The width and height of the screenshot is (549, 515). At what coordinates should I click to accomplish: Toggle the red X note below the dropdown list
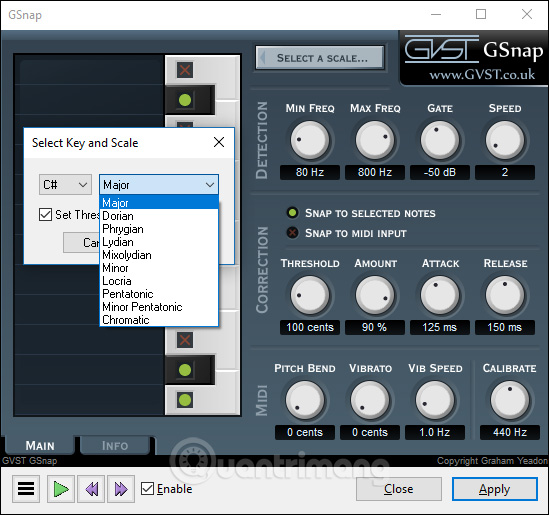coord(185,340)
